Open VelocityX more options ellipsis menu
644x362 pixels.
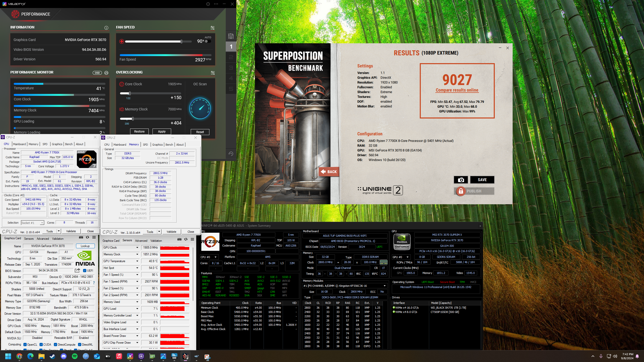click(x=216, y=4)
